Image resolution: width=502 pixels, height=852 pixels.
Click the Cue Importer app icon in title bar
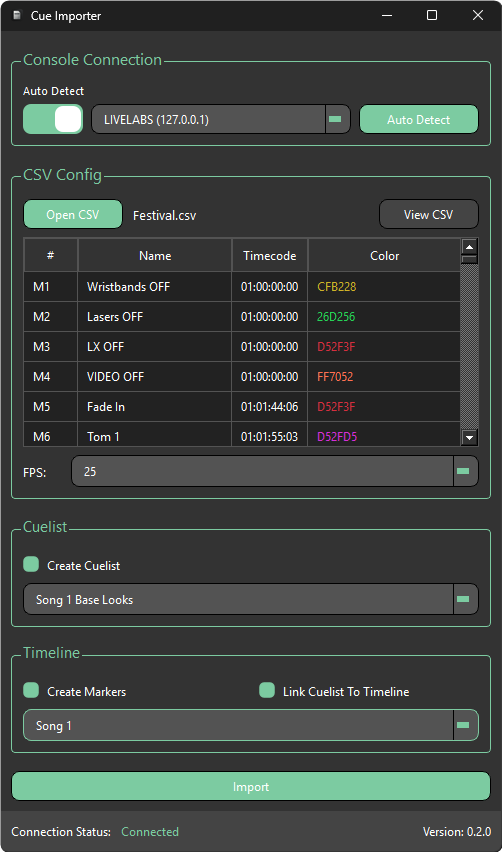pyautogui.click(x=17, y=16)
